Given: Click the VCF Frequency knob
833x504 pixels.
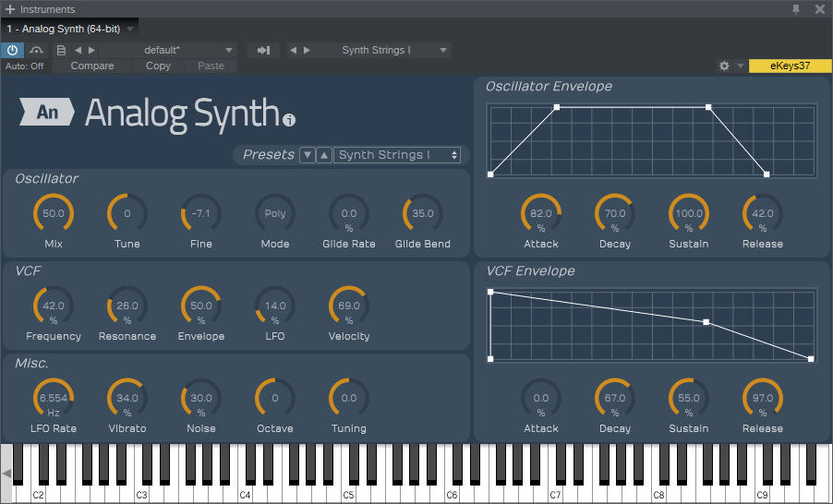Looking at the screenshot, I should pos(54,306).
